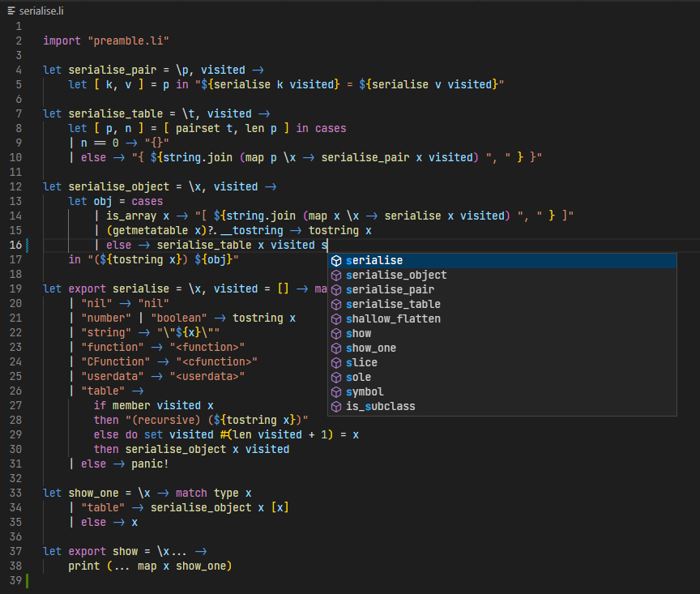Click 'serialise_object' call on line 30
Viewport: 700px width, 594px height.
(x=176, y=449)
